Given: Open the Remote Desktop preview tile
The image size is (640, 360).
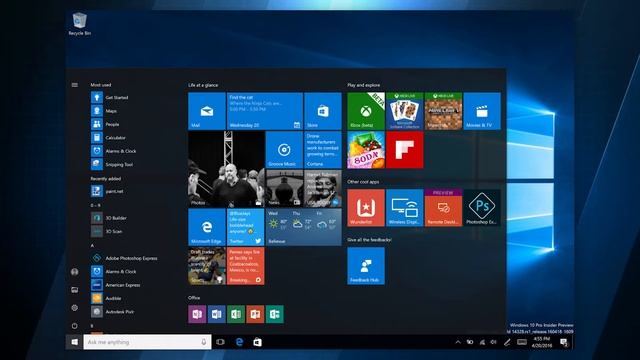Looking at the screenshot, I should (x=443, y=208).
